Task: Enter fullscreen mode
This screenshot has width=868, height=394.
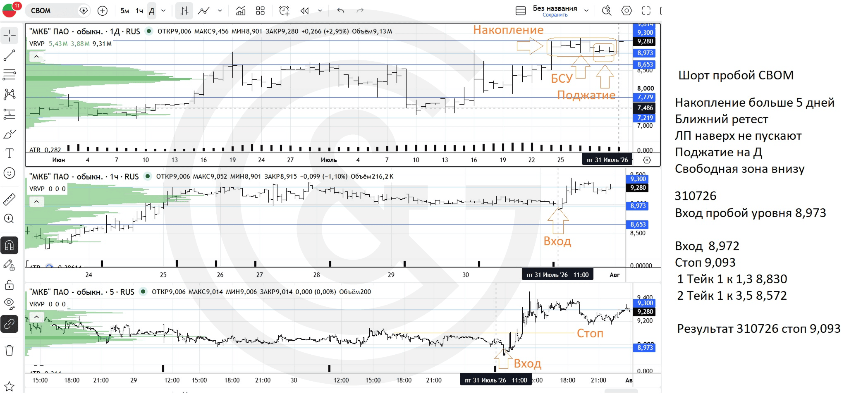Action: tap(646, 11)
